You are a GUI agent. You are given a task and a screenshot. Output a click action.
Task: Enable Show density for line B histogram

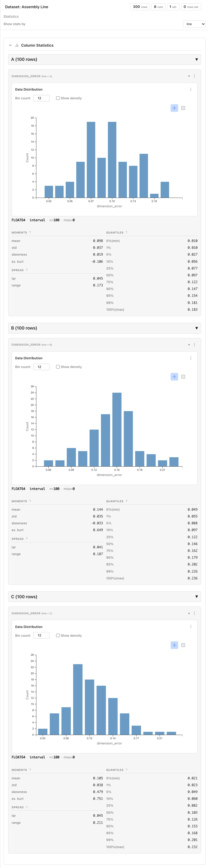click(x=58, y=367)
